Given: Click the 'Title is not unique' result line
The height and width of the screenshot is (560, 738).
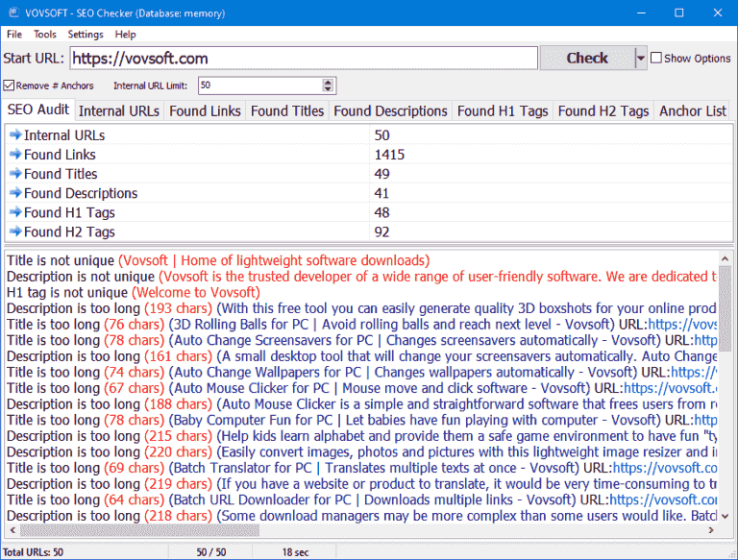Looking at the screenshot, I should click(x=218, y=260).
